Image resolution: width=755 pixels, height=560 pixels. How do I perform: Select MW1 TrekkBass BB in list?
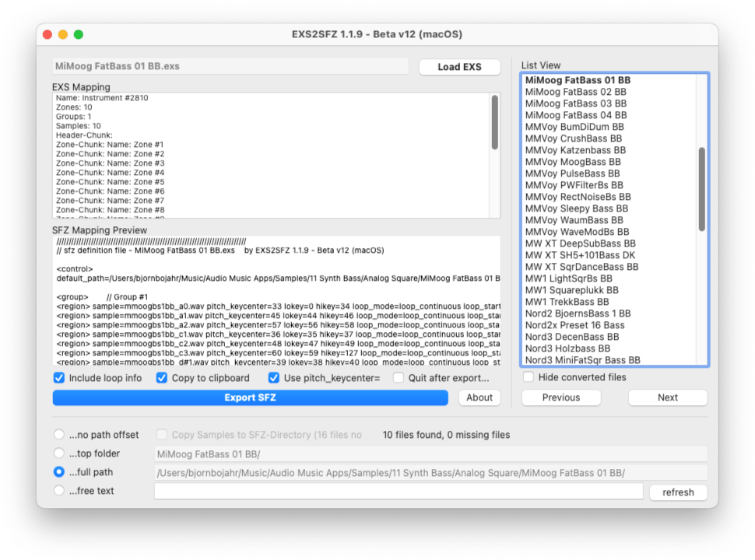[x=567, y=302]
